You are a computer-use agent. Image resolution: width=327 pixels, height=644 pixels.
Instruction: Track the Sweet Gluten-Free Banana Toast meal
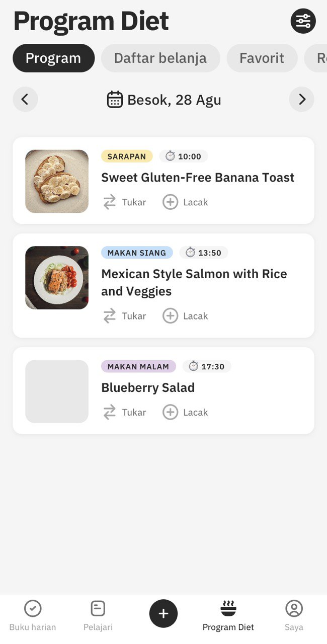coord(185,202)
